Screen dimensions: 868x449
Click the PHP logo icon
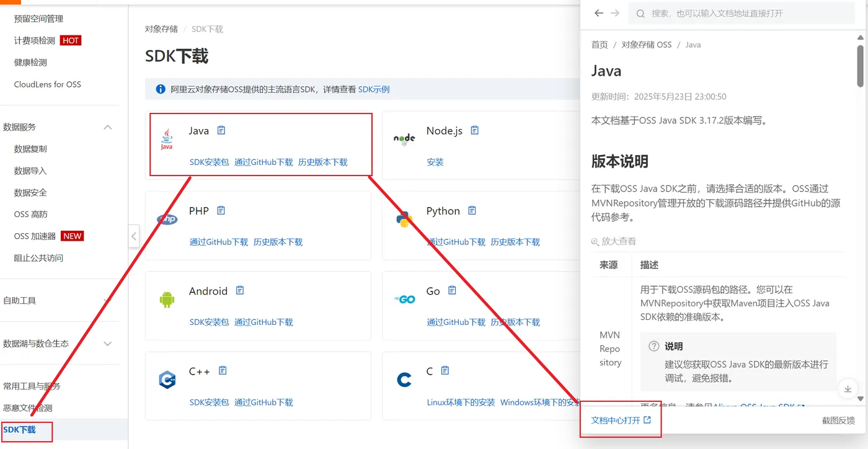point(167,219)
